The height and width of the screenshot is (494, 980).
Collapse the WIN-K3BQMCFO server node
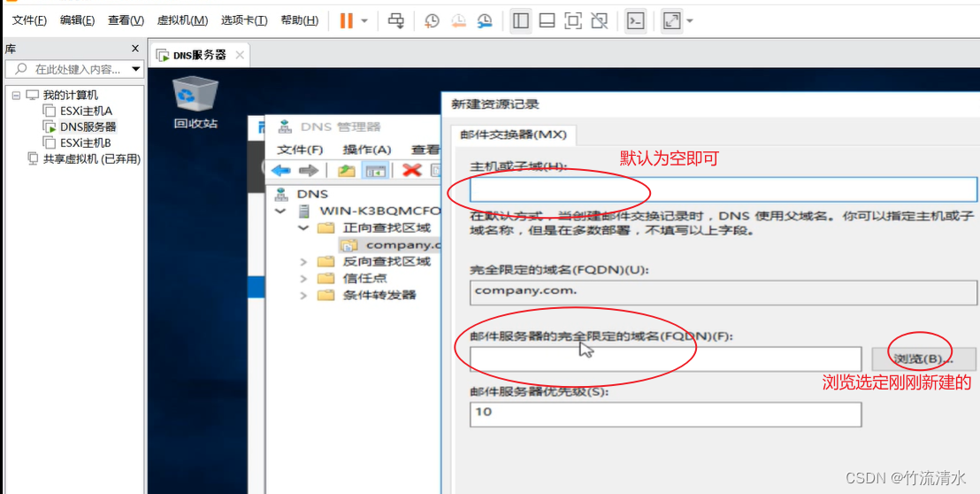tap(279, 211)
